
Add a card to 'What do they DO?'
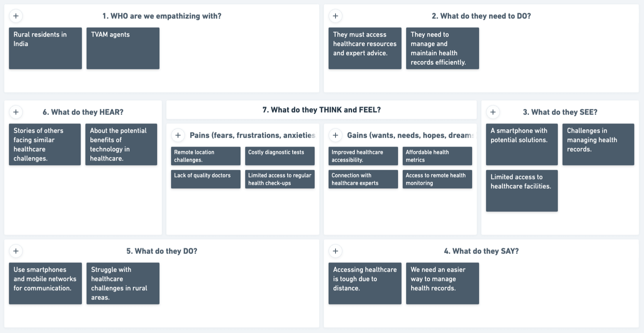(16, 251)
